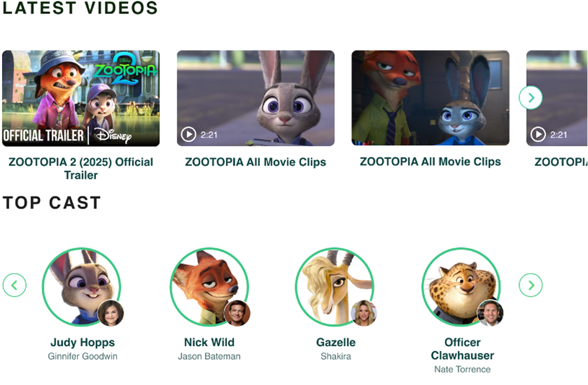
Task: Click play icon on the partially visible fourth video
Action: 538,134
